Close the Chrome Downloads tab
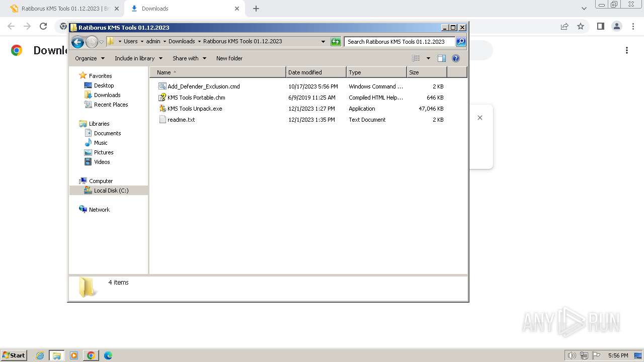644x362 pixels. 236,9
